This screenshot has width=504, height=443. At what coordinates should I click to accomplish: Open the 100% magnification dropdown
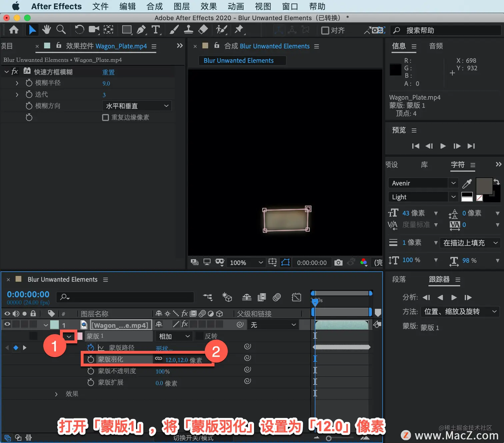click(x=246, y=262)
